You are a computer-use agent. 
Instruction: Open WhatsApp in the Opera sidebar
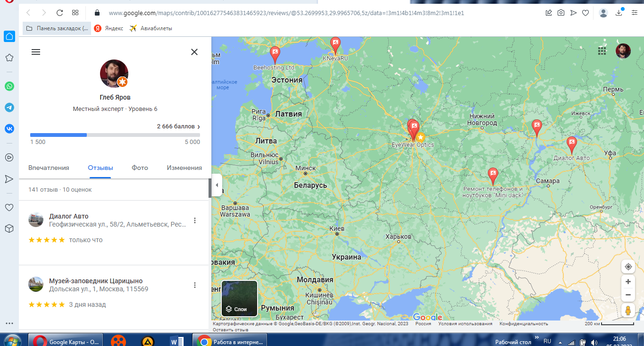[x=9, y=86]
